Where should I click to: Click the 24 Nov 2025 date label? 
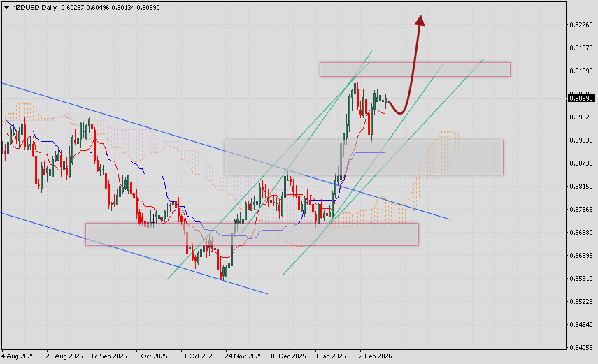pyautogui.click(x=243, y=356)
